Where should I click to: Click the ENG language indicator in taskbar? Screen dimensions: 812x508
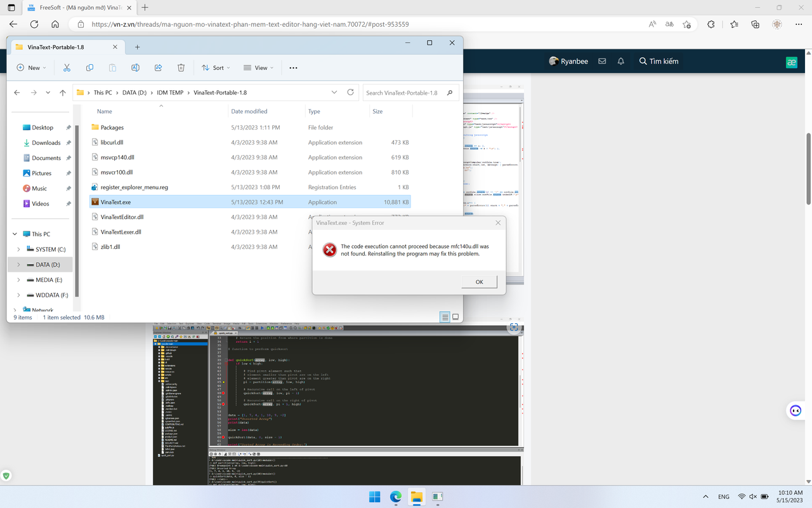click(x=723, y=497)
